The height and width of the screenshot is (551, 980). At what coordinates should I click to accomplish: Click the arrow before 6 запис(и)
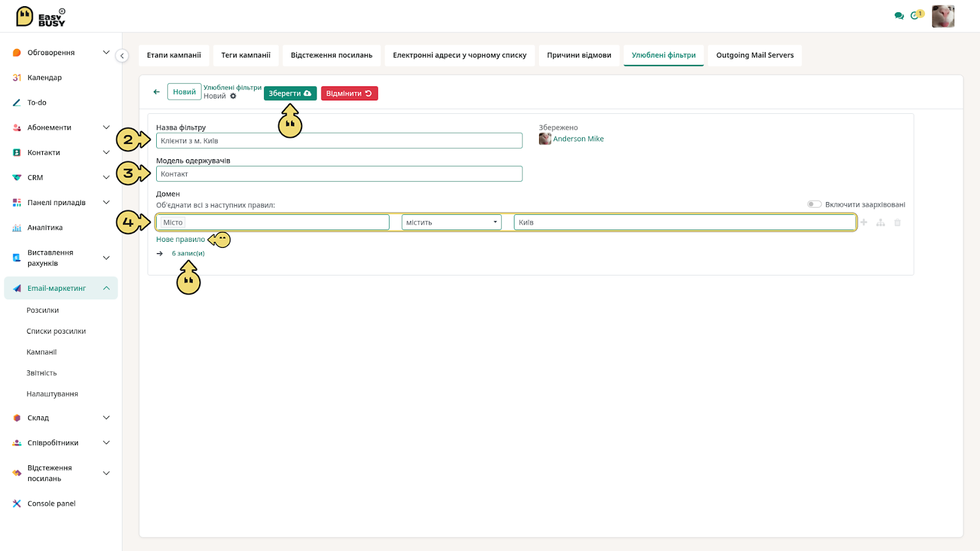[160, 253]
